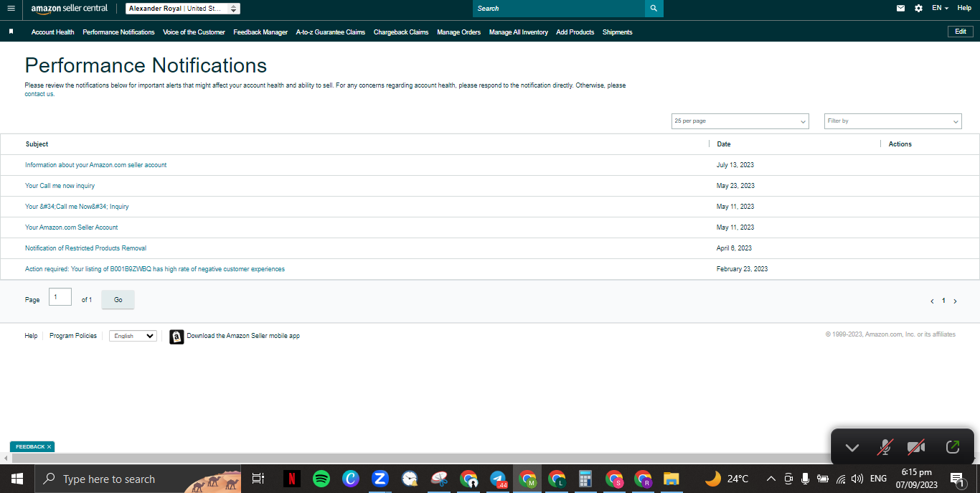Click the share screen icon in meeting bar
The width and height of the screenshot is (980, 493).
click(x=953, y=447)
